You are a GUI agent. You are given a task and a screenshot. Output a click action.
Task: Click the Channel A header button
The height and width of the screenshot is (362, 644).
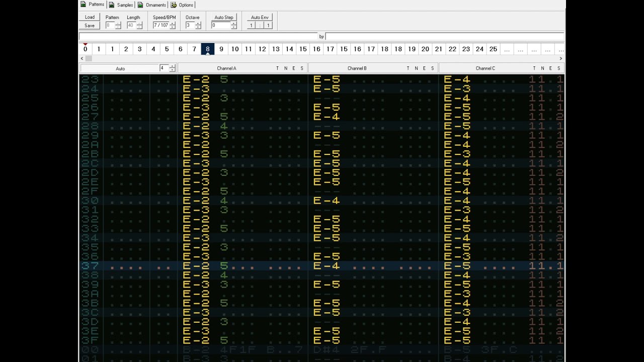click(x=226, y=68)
